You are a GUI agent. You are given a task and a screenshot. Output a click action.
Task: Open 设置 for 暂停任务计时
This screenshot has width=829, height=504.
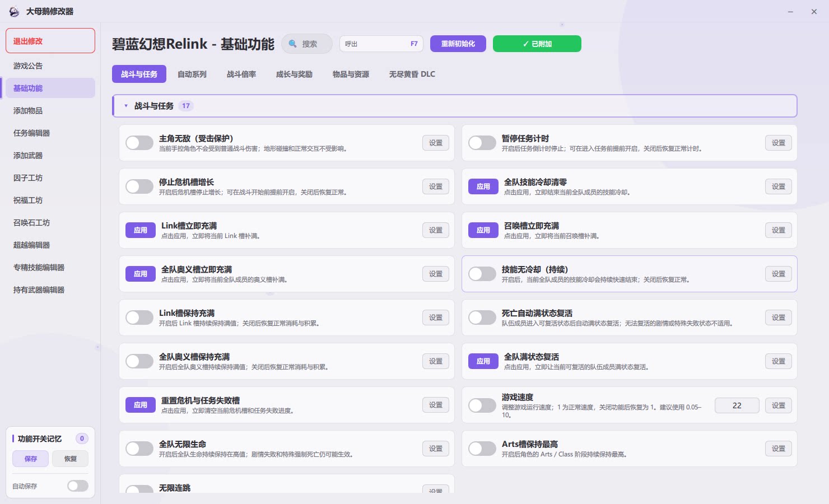[x=779, y=143]
